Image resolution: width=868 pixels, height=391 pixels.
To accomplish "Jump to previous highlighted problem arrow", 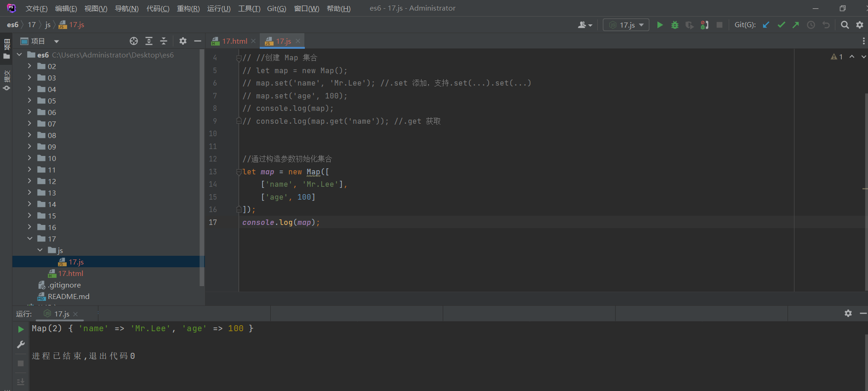I will click(852, 57).
